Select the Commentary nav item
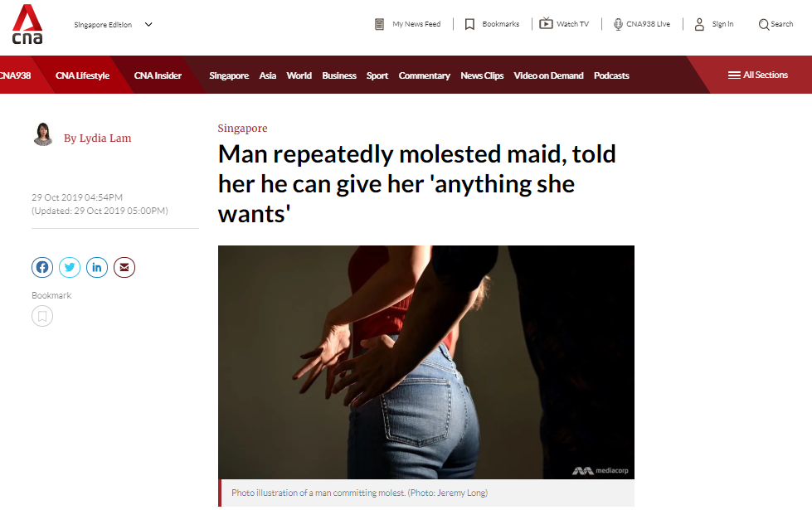This screenshot has width=812, height=510. [424, 75]
